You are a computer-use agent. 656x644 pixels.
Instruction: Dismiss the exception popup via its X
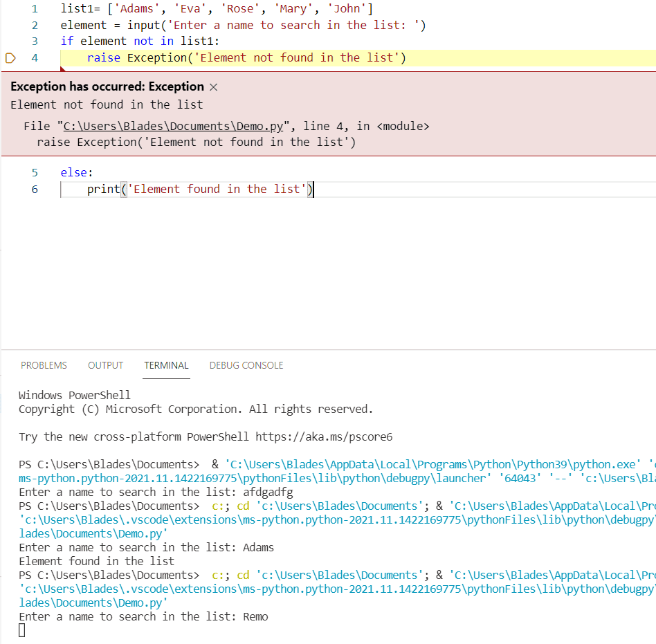pos(213,86)
